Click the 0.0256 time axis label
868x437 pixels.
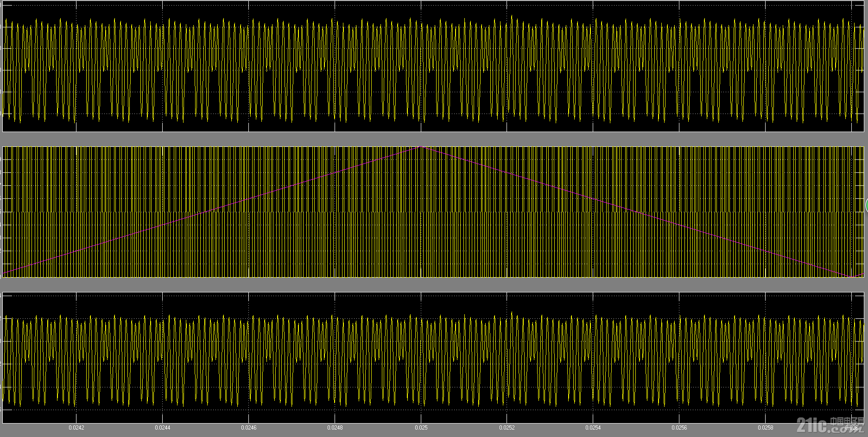[679, 427]
